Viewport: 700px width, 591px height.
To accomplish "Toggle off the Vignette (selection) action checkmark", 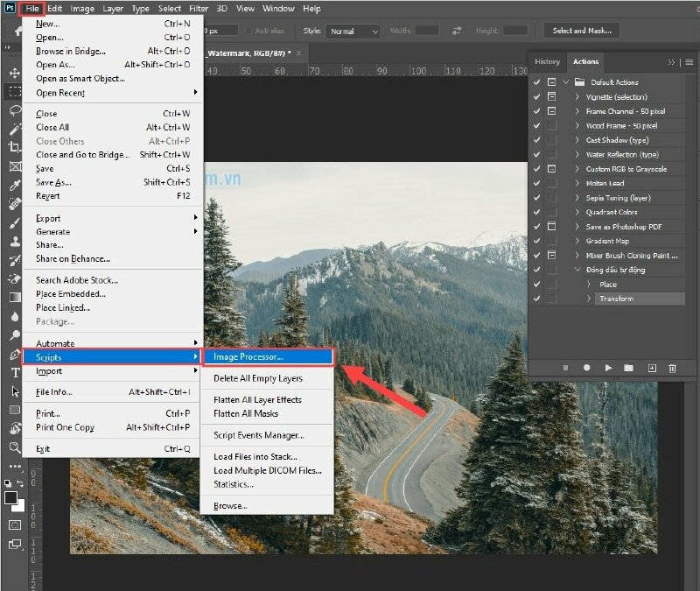I will coord(535,98).
